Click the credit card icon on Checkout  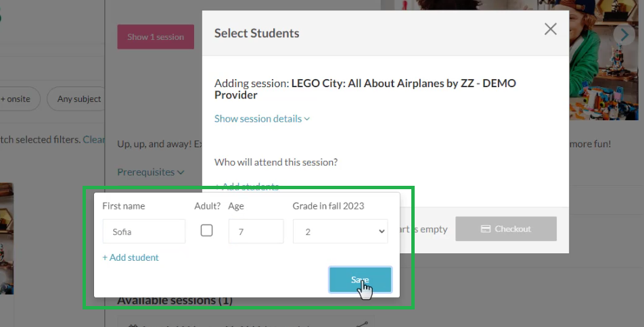(486, 229)
